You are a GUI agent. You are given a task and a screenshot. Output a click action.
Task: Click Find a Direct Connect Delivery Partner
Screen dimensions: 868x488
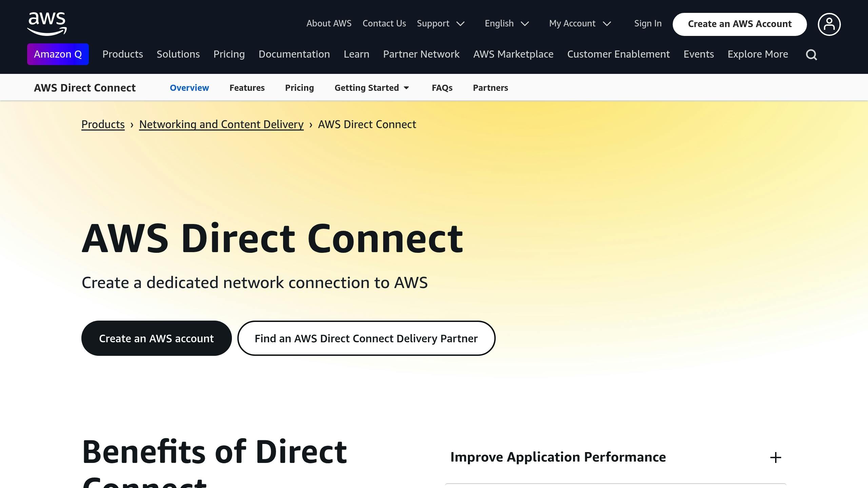click(x=366, y=338)
